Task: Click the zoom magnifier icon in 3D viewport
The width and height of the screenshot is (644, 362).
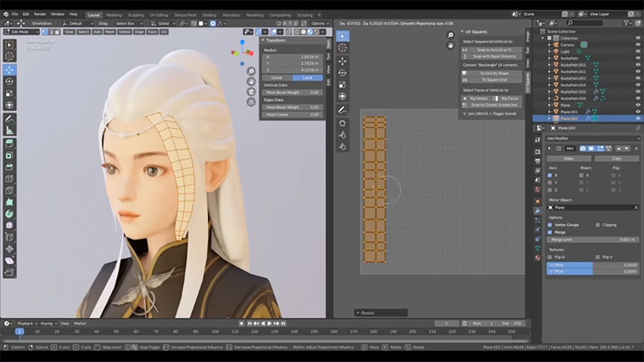Action: [x=251, y=70]
